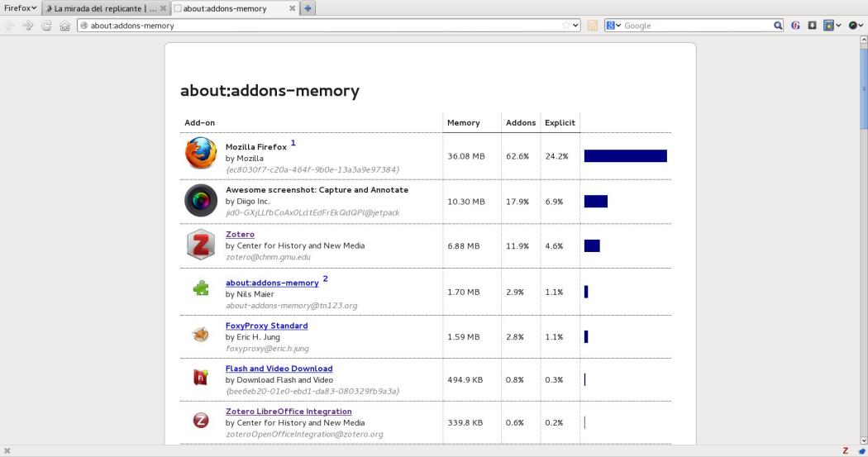
Task: Click the red G toolbar icon
Action: pyautogui.click(x=795, y=26)
